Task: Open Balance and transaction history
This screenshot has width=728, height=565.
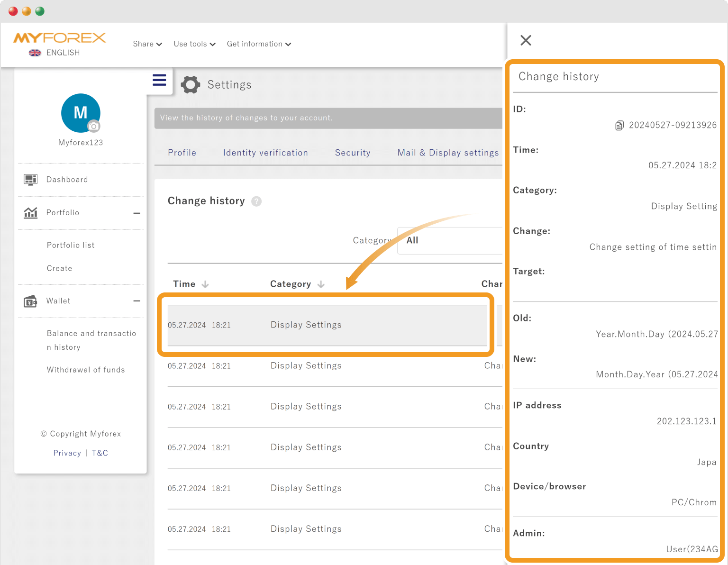Action: click(x=91, y=340)
